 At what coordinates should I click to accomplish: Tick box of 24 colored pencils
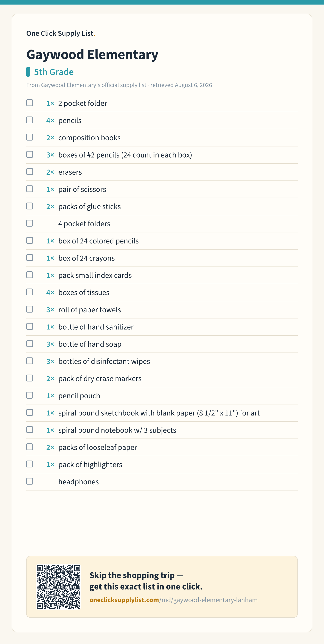30,240
